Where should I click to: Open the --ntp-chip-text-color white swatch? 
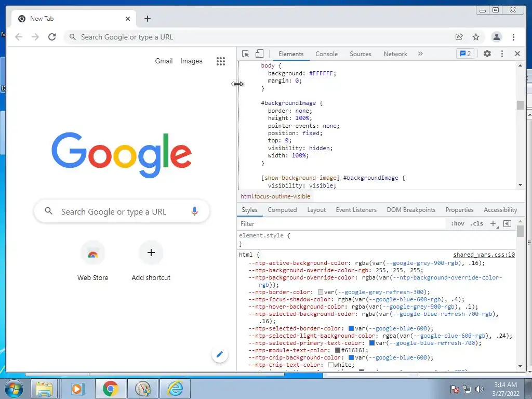pyautogui.click(x=331, y=365)
